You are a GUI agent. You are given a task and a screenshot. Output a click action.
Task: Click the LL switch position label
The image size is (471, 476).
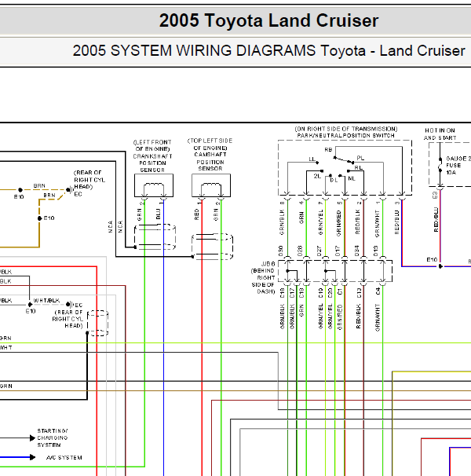tap(312, 159)
